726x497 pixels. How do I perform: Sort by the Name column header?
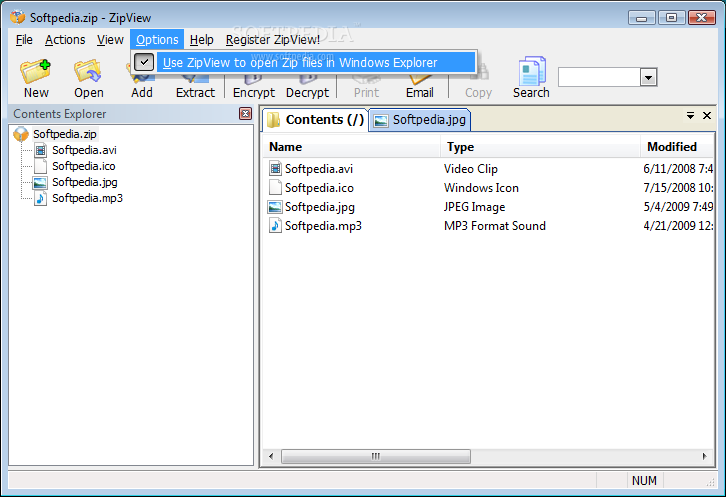[x=351, y=147]
